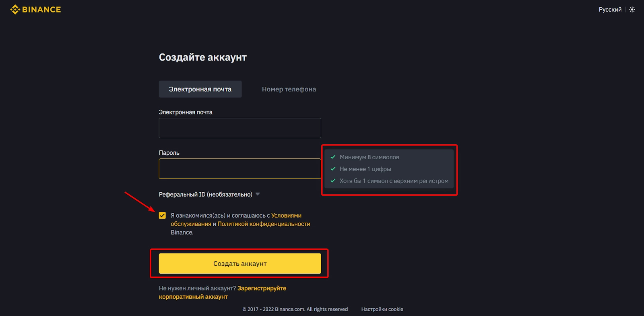Click the checkmark icon beside Не менее 1 цифры
644x316 pixels.
(333, 169)
